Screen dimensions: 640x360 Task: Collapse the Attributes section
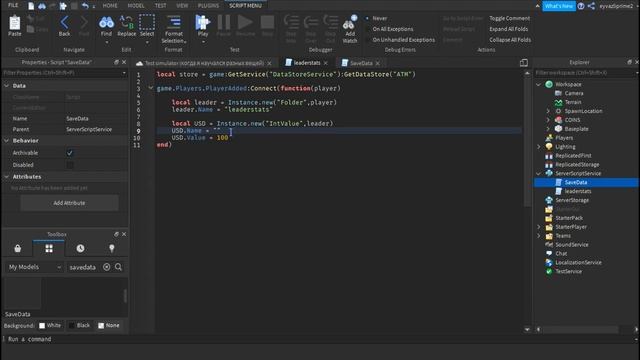click(x=7, y=177)
